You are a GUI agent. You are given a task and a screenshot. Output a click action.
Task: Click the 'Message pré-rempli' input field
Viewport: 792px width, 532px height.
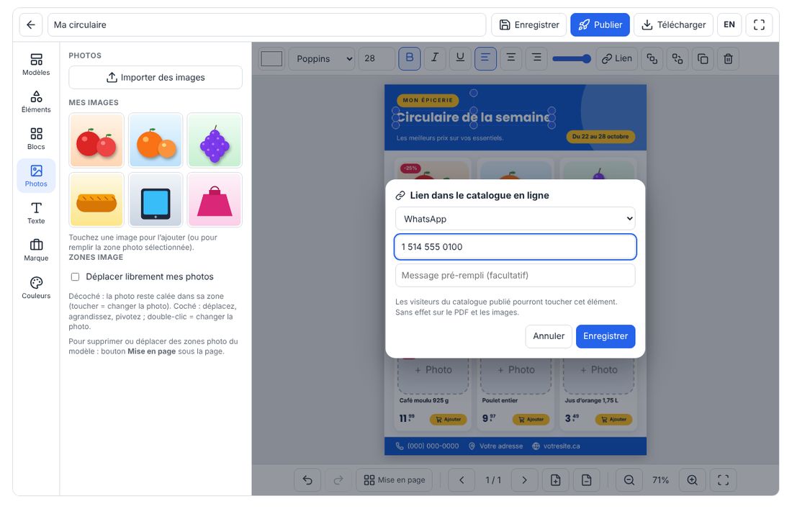[x=515, y=275]
